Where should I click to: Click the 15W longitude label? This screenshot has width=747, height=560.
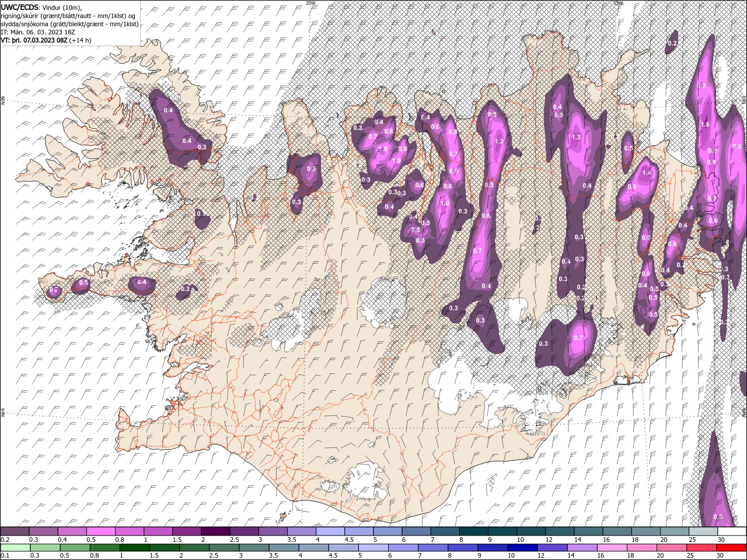[619, 3]
